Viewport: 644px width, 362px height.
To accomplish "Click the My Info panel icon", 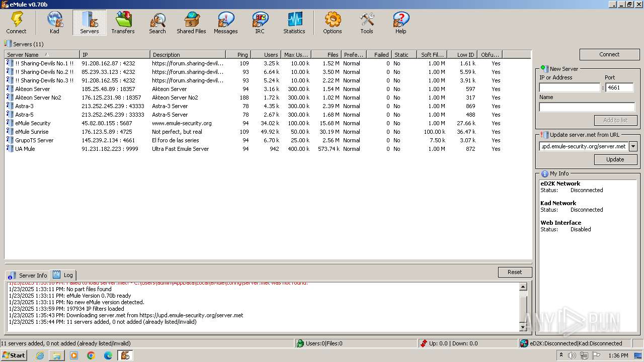I will coord(544,173).
